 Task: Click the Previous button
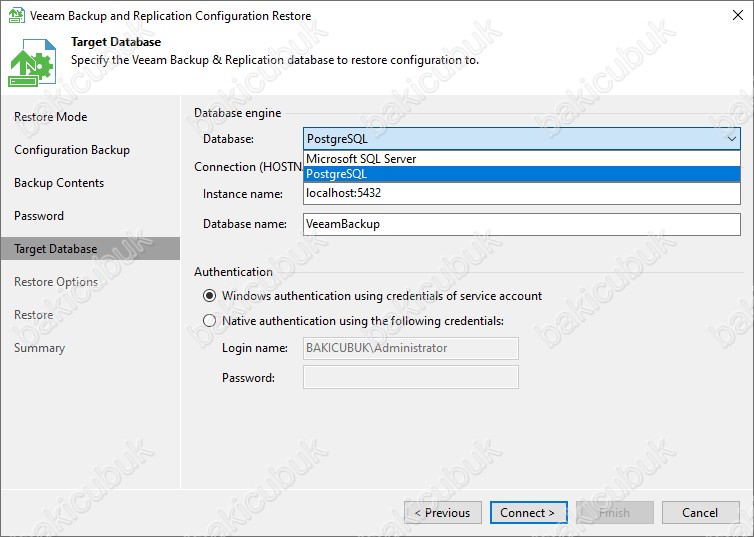443,512
